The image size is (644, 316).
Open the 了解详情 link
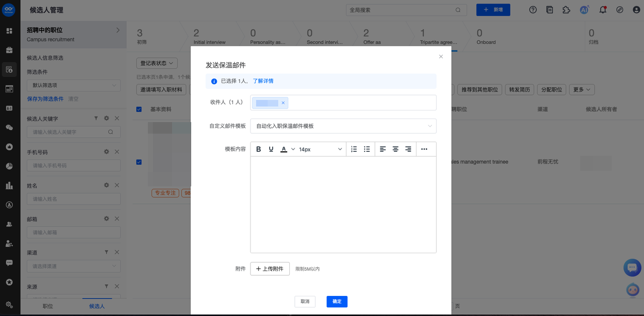(x=263, y=81)
